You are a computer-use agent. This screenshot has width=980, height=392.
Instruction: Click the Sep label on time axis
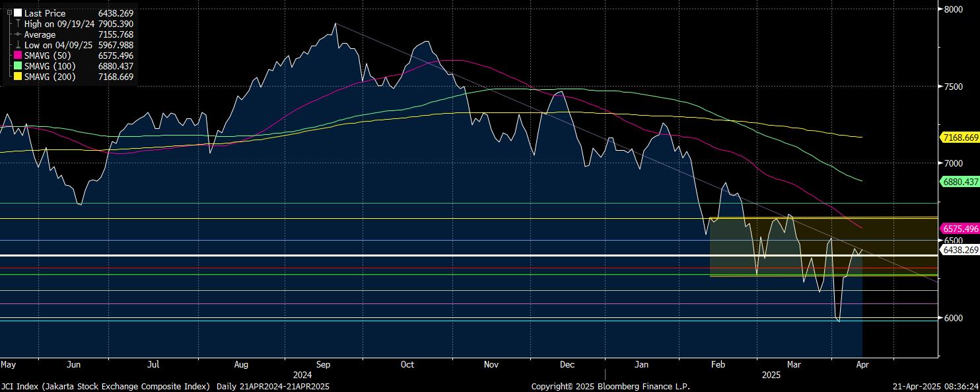tap(323, 364)
